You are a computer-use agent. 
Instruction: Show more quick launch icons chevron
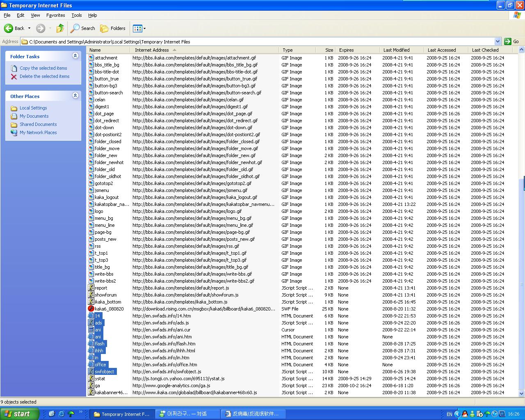coord(80,412)
